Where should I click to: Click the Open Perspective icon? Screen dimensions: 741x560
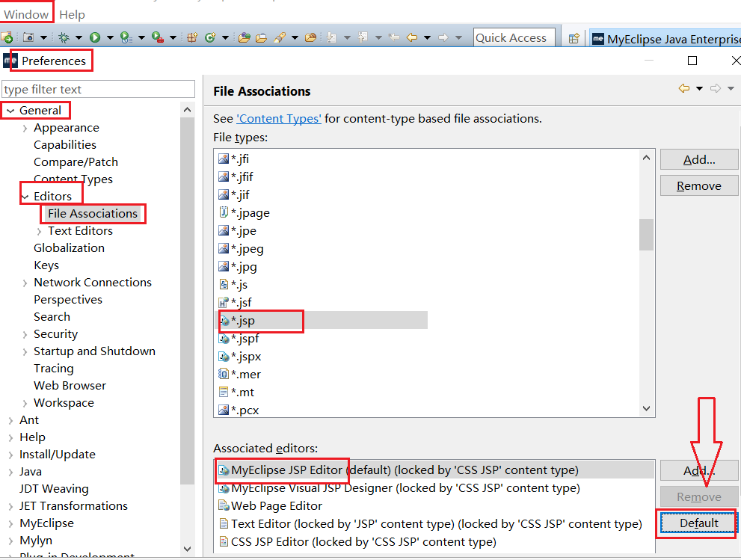tap(574, 39)
